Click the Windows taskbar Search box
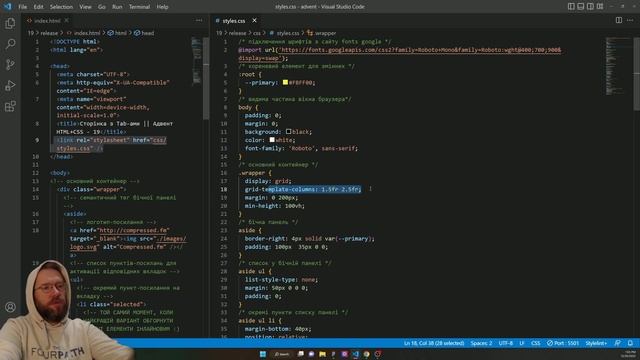Screen dimensions: 640x360 [282, 354]
